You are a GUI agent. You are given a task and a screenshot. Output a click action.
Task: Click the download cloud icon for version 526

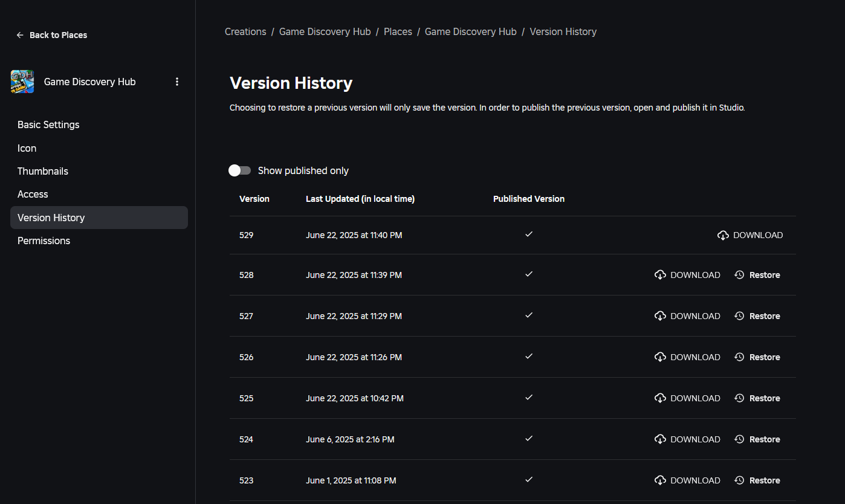660,357
